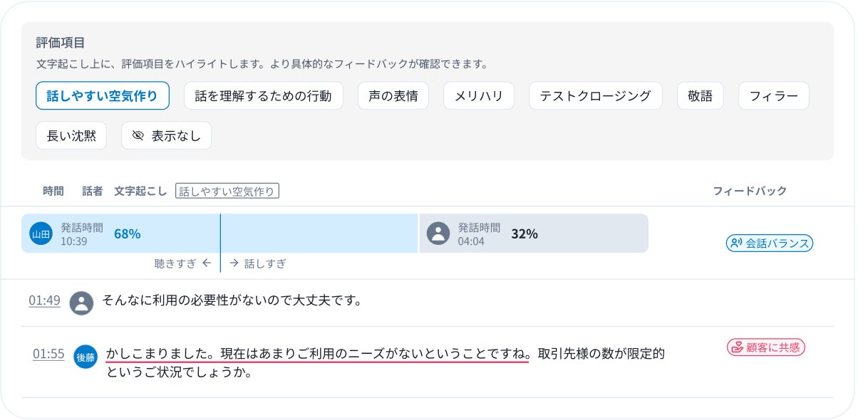Click the 顧客に共感 feedback badge
This screenshot has width=868, height=420.
pyautogui.click(x=765, y=347)
